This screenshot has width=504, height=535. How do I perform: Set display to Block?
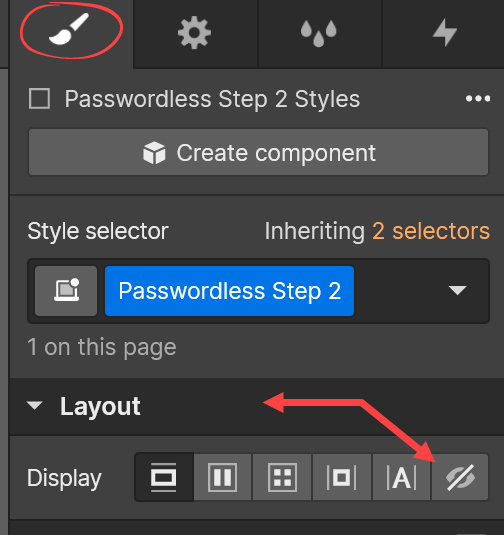tap(164, 477)
